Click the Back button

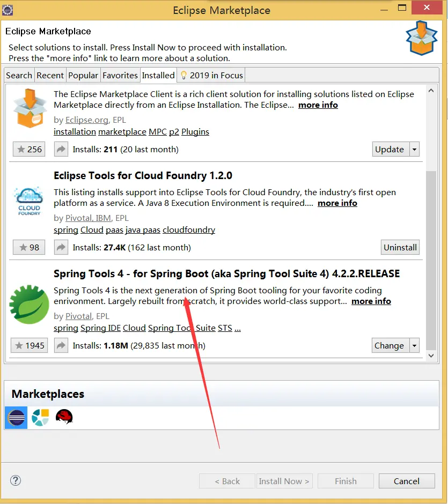pyautogui.click(x=227, y=481)
